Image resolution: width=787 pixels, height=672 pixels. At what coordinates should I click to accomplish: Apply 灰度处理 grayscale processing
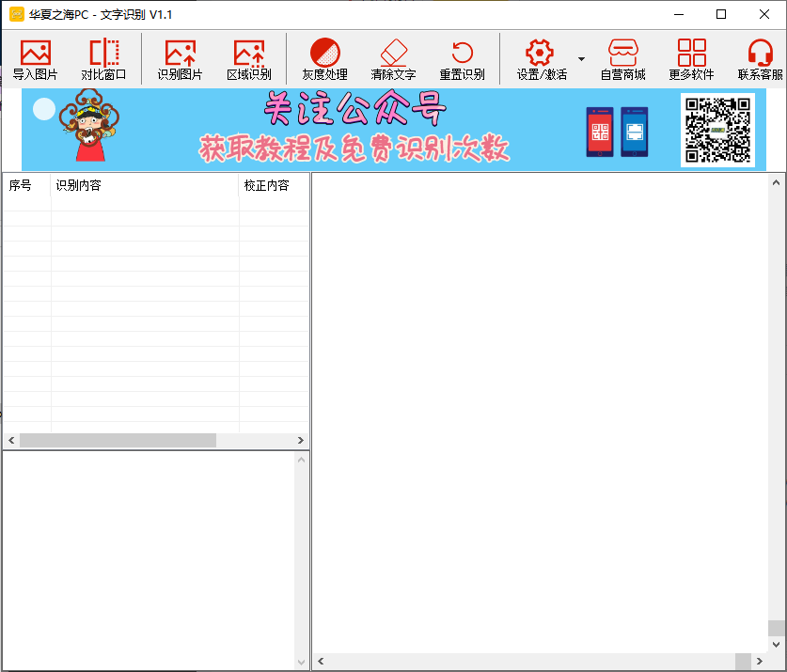coord(324,54)
